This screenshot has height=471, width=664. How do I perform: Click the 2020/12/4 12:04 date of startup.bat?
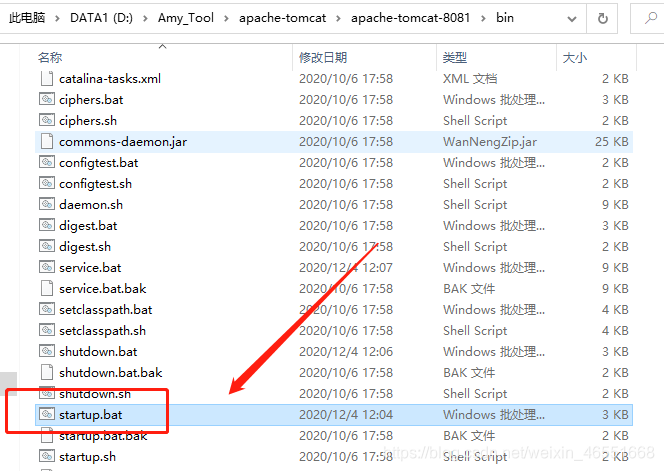pos(346,414)
